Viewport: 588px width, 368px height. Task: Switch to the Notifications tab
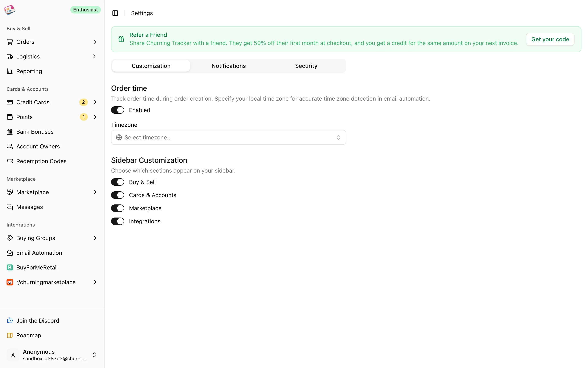(229, 66)
